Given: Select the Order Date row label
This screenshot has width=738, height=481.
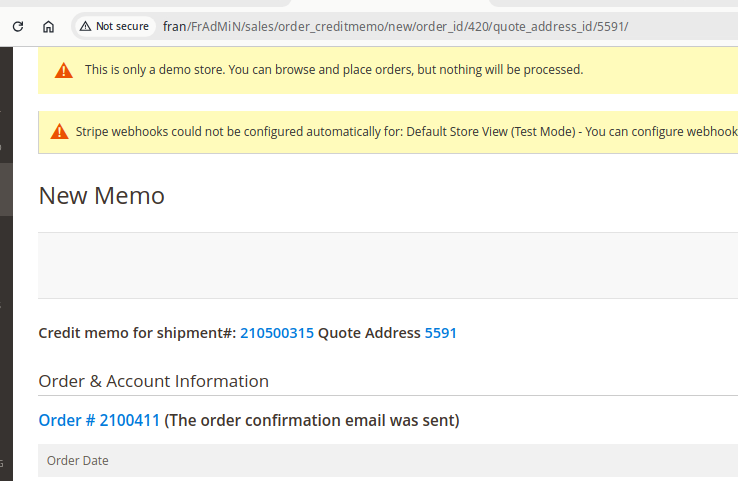Looking at the screenshot, I should point(78,461).
